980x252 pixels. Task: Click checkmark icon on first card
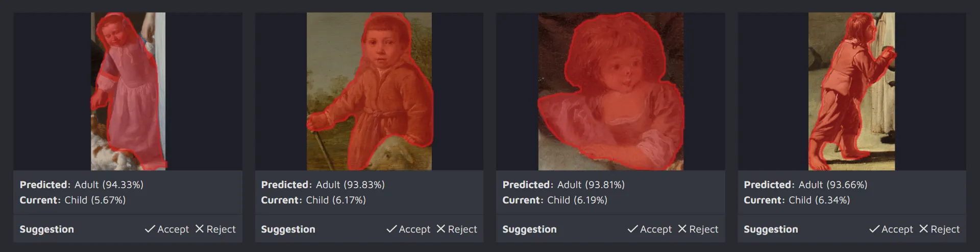150,229
